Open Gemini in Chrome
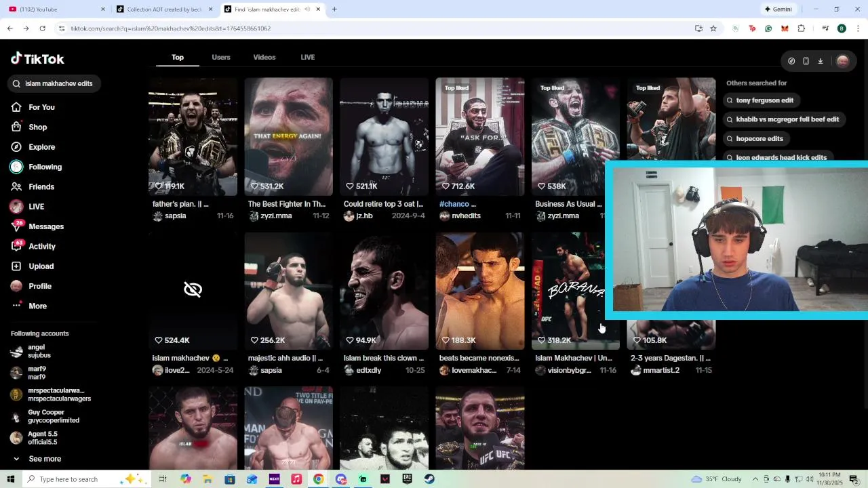This screenshot has width=868, height=488. [x=778, y=9]
